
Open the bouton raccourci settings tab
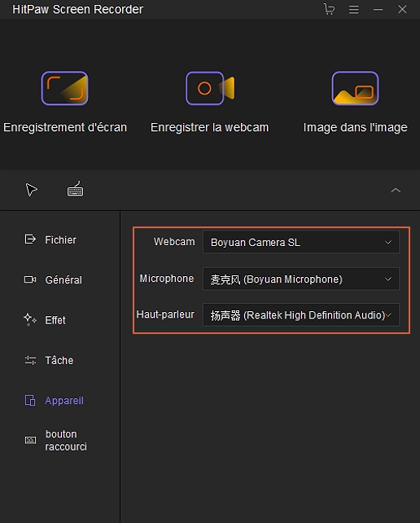[x=56, y=440]
